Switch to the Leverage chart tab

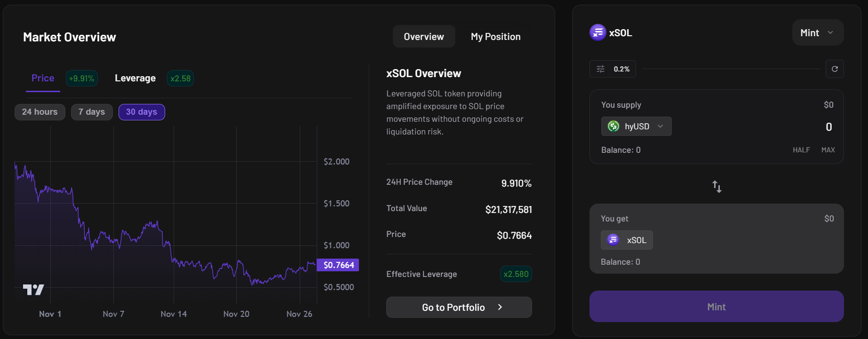click(135, 78)
